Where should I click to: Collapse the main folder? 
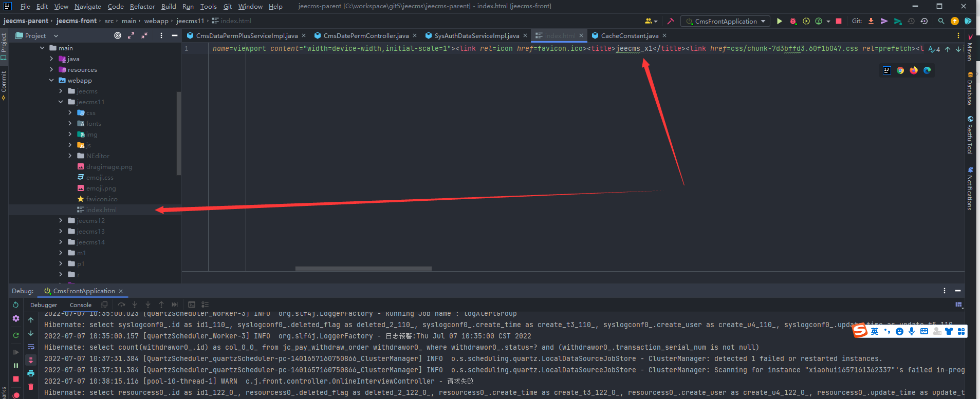click(42, 48)
